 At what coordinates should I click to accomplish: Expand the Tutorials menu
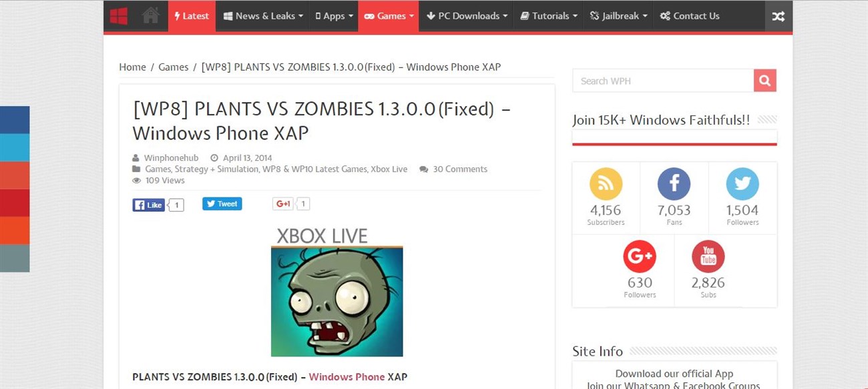pyautogui.click(x=549, y=16)
